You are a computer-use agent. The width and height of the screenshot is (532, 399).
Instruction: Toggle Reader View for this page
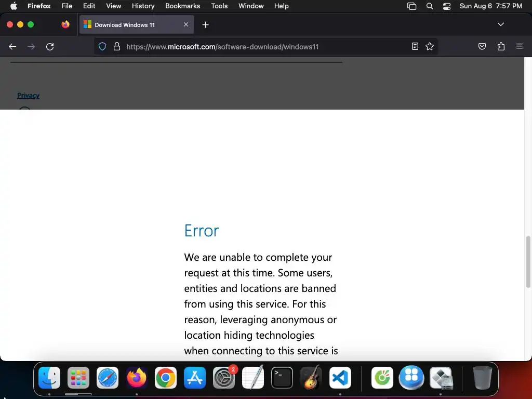click(415, 46)
